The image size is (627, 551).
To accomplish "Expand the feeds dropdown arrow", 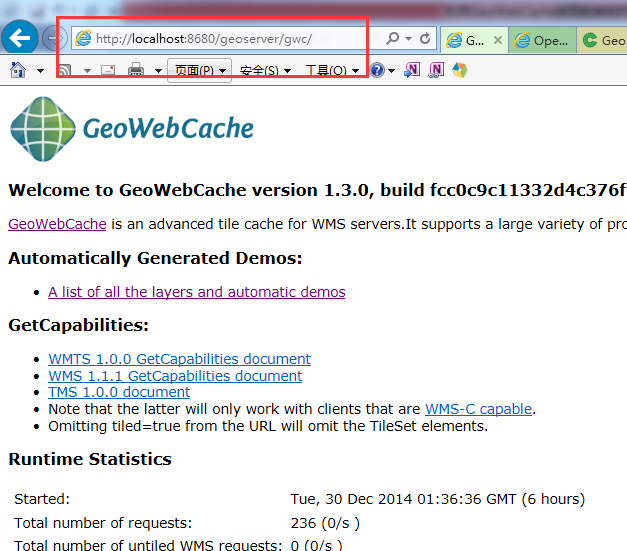I will point(87,71).
